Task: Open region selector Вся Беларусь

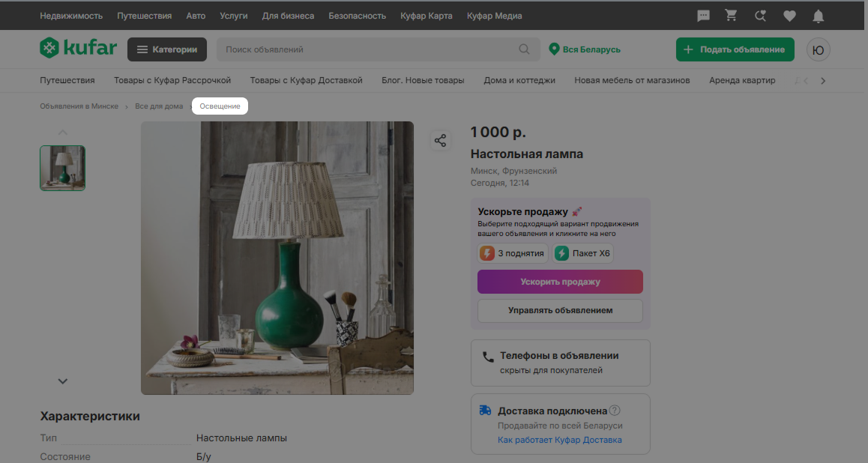Action: (x=584, y=49)
